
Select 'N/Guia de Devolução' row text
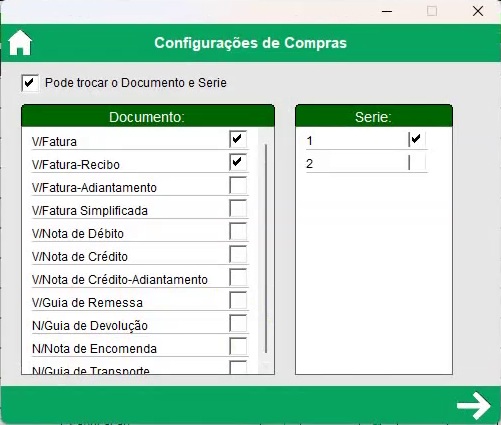click(90, 326)
